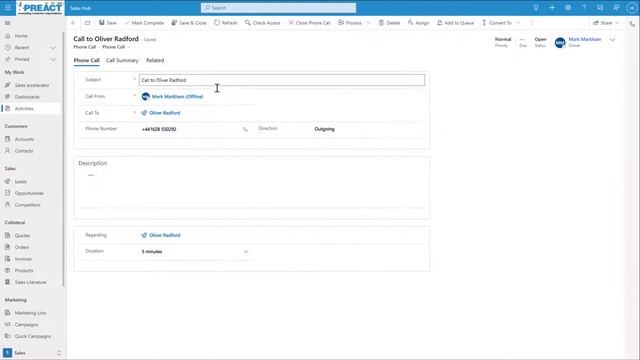
Task: Open Sales accelerator
Action: (x=32, y=85)
